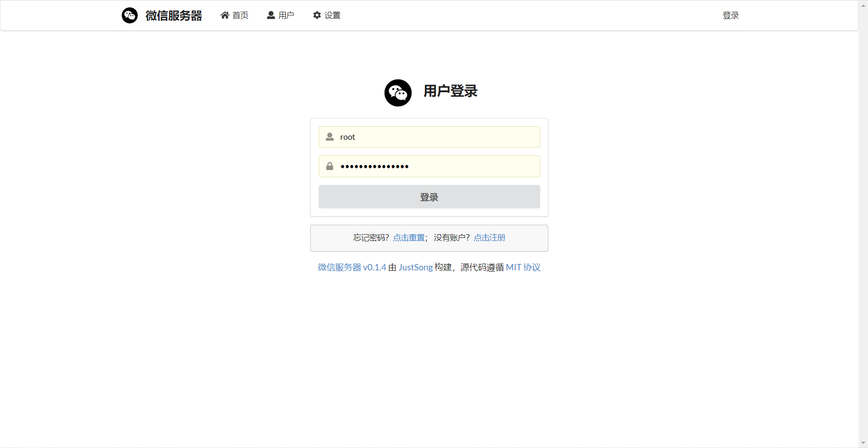Viewport: 868px width, 448px height.
Task: Select the username field containing root
Action: point(429,137)
